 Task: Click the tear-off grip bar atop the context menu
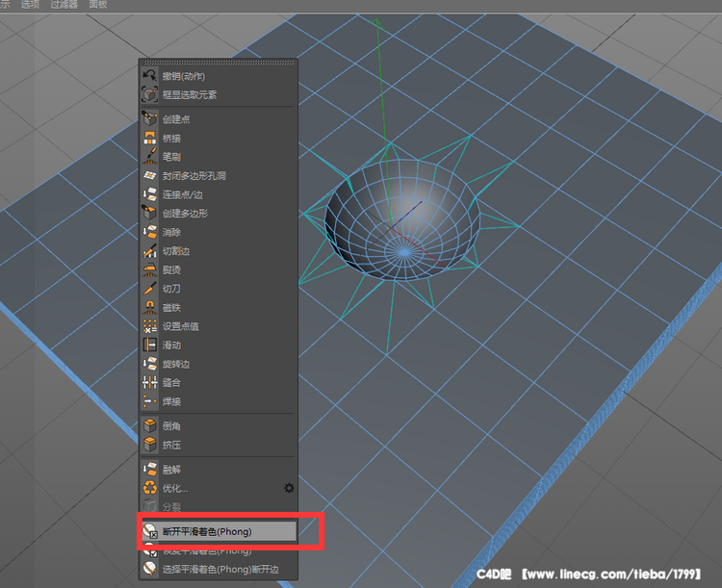(x=218, y=63)
